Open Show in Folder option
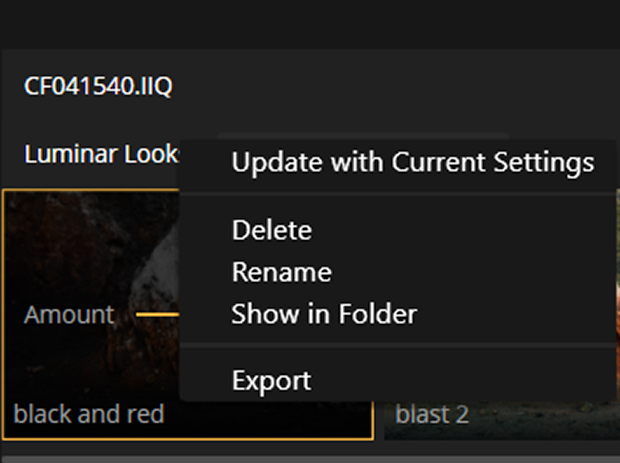The width and height of the screenshot is (620, 463). 324,314
